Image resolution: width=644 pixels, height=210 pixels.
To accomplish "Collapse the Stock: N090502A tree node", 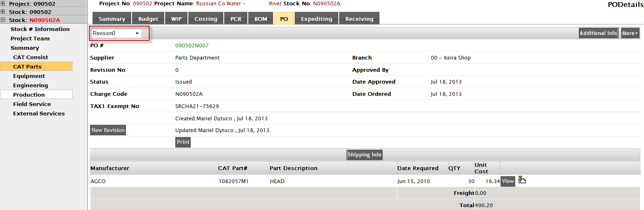I will tap(3, 20).
